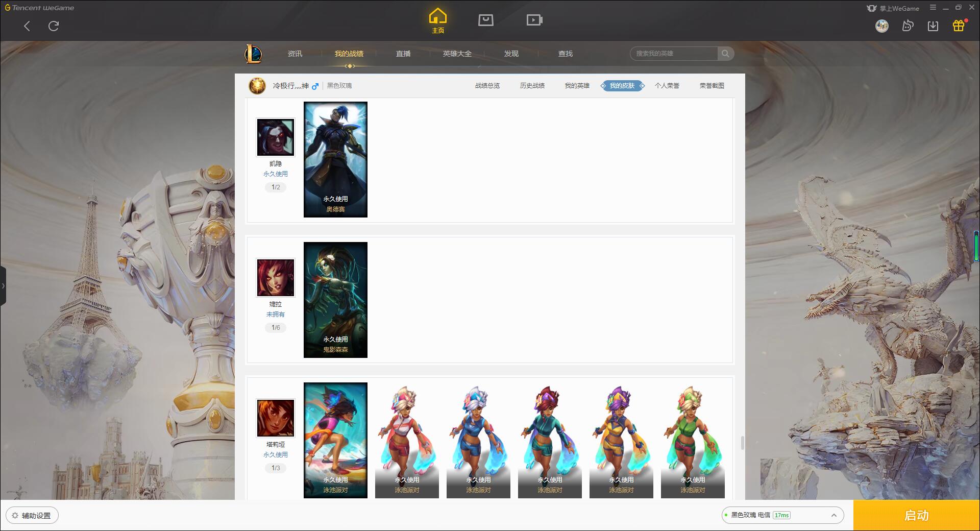The image size is (980, 531).
Task: Open the 资讯 tab
Action: pos(295,54)
